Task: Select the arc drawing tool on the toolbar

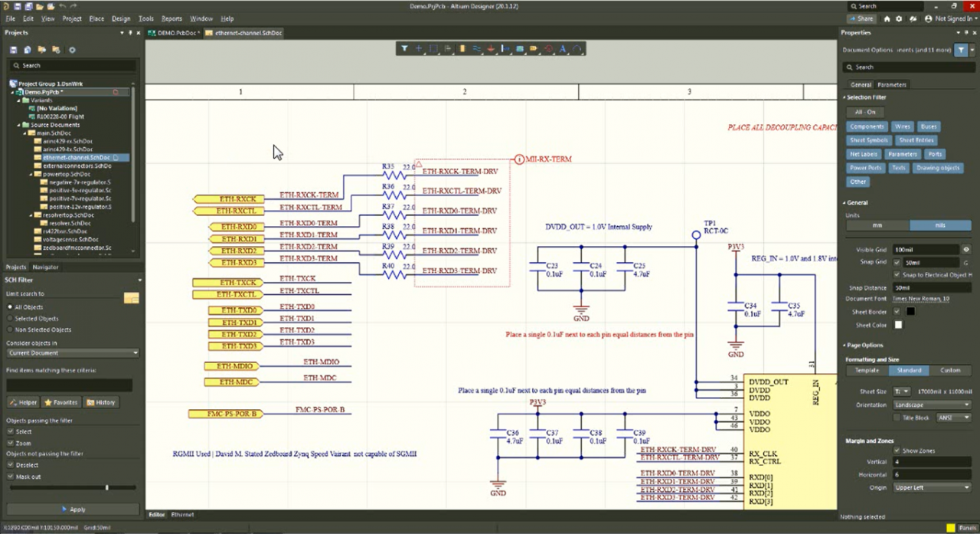Action: tap(577, 48)
